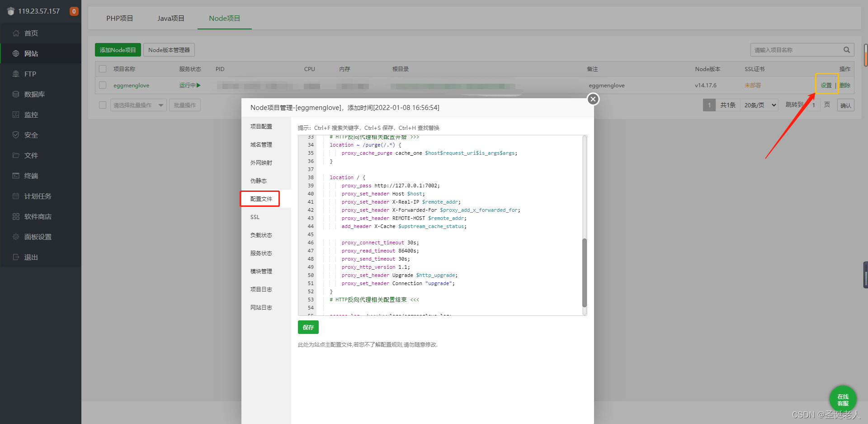Click the calendar icon beside 计划任务
Image resolution: width=868 pixels, height=424 pixels.
click(x=16, y=196)
